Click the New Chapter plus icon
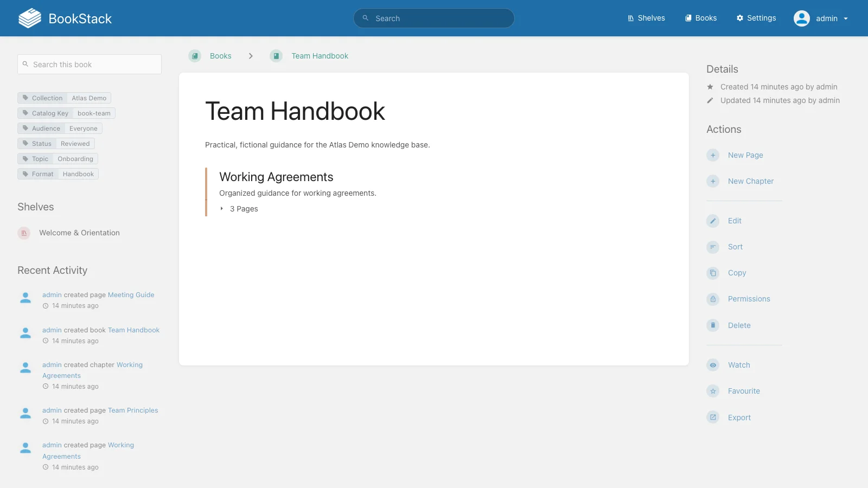The width and height of the screenshot is (868, 488). (713, 181)
